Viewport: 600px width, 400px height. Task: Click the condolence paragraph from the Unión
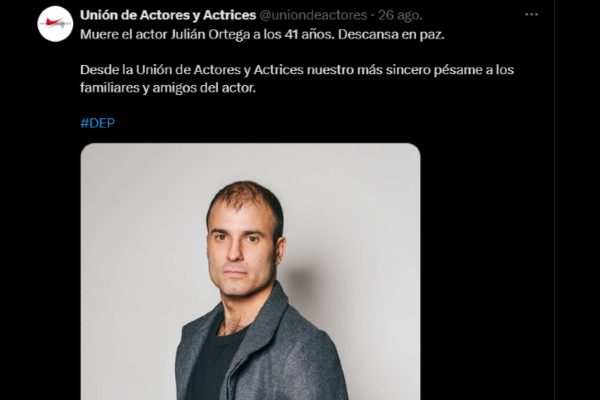(x=297, y=79)
